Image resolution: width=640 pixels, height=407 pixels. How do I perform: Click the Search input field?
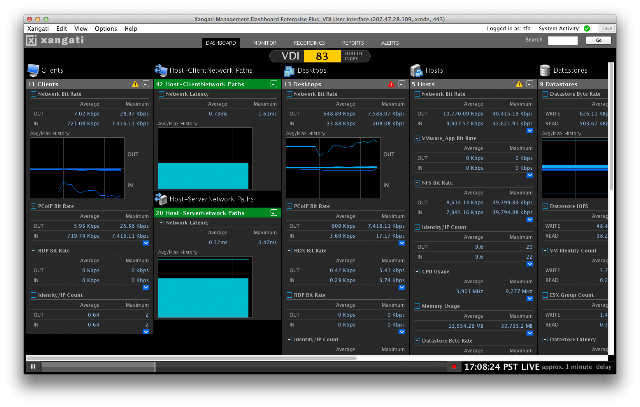tap(562, 40)
